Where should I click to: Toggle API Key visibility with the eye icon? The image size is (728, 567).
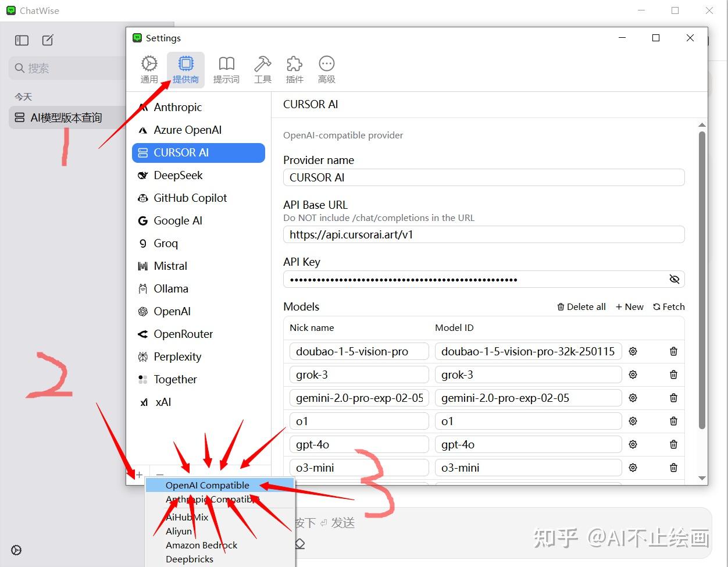(675, 279)
